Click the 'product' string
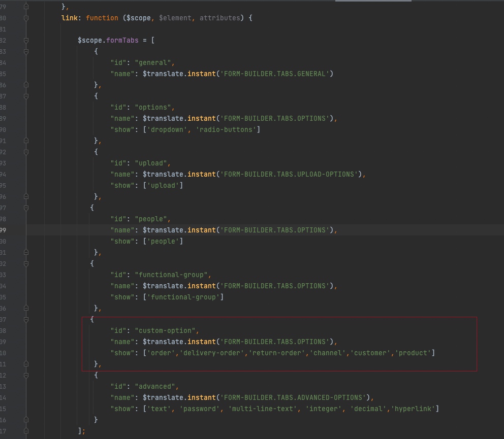504x439 pixels. pos(413,353)
